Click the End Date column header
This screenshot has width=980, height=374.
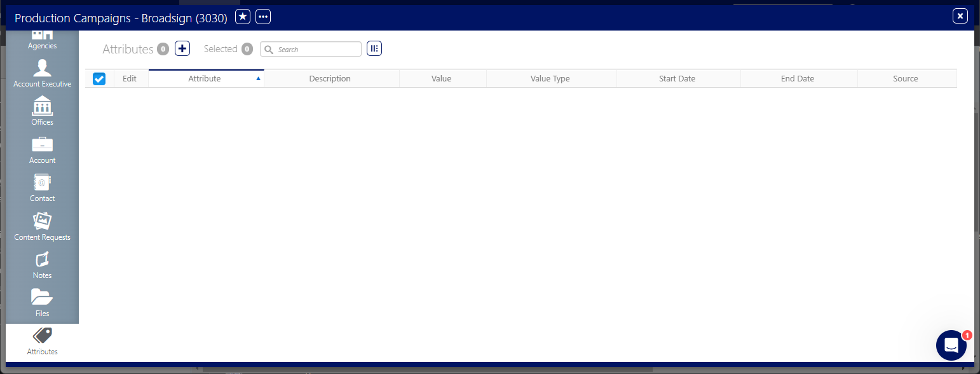799,79
